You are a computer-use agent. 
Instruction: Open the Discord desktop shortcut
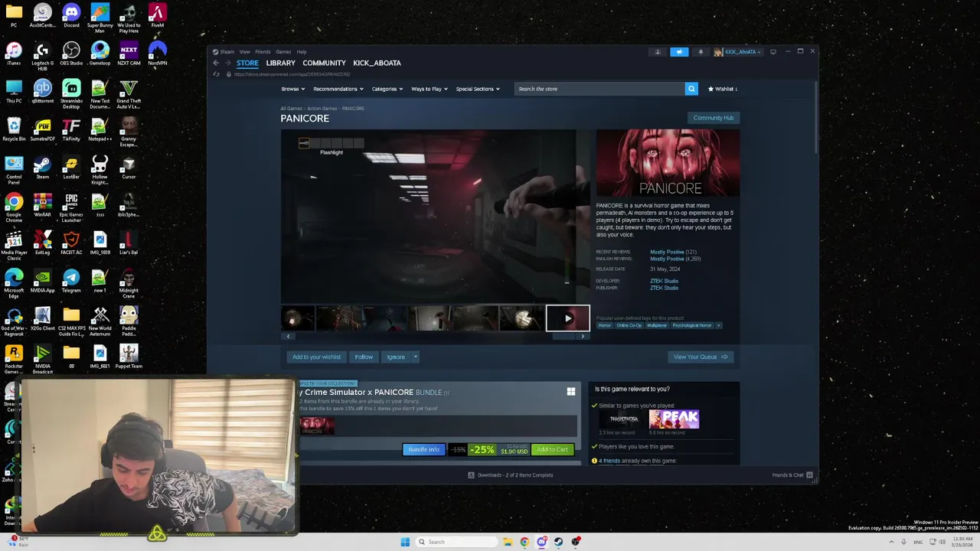tap(71, 16)
